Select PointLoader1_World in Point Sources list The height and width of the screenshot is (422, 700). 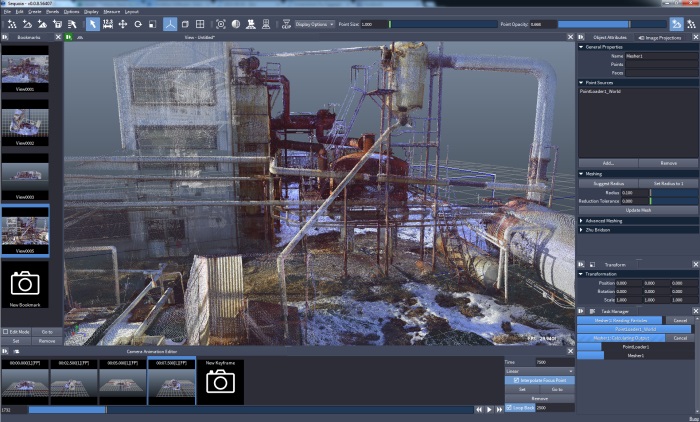click(600, 91)
